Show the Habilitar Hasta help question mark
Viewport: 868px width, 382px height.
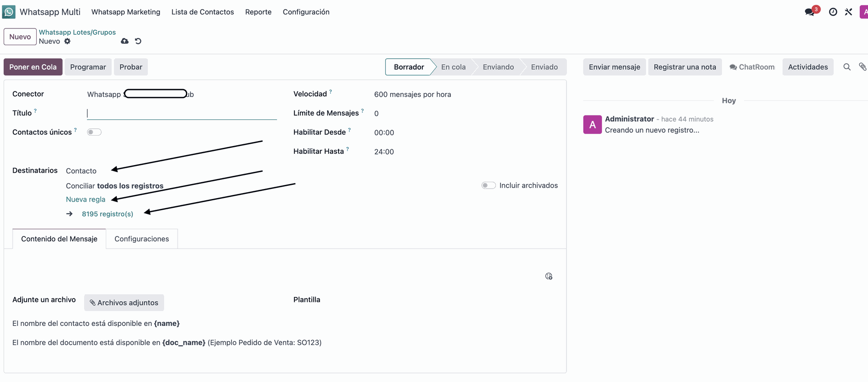[348, 149]
